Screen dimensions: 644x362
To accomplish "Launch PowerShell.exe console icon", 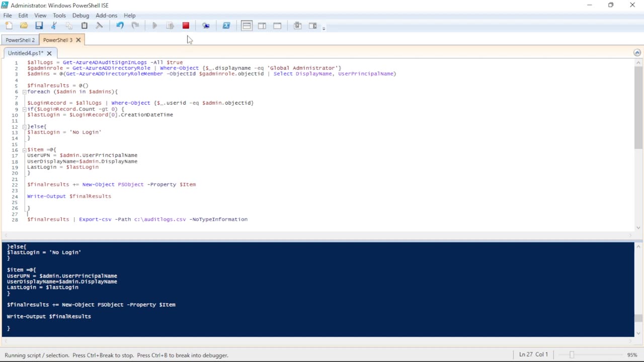I will 226,26.
